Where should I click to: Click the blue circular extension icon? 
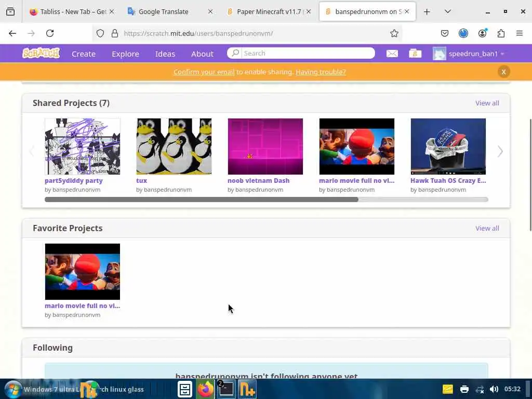click(463, 33)
